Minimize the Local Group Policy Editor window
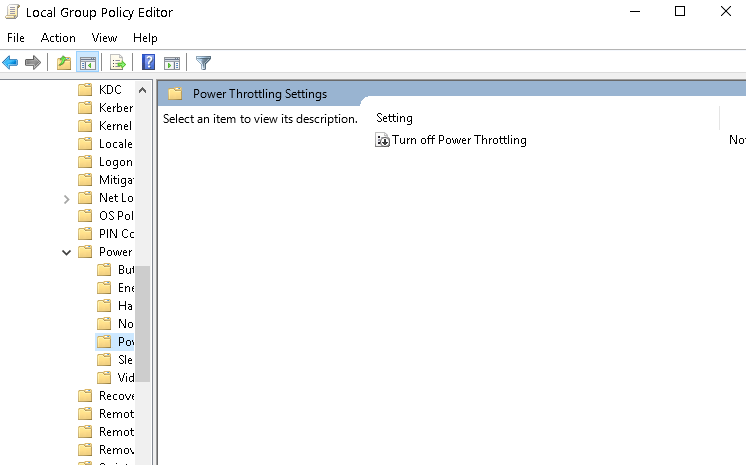Screen dimensions: 746x465 tap(635, 11)
